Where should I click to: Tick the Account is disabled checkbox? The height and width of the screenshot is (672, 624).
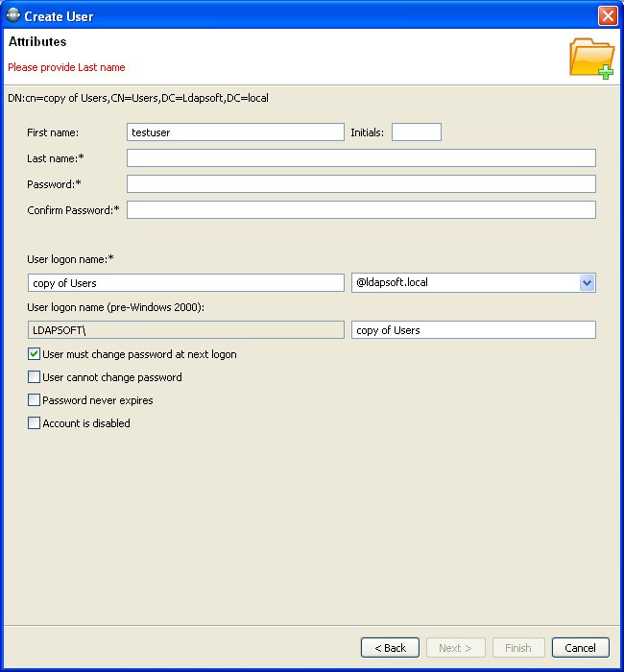(x=35, y=423)
